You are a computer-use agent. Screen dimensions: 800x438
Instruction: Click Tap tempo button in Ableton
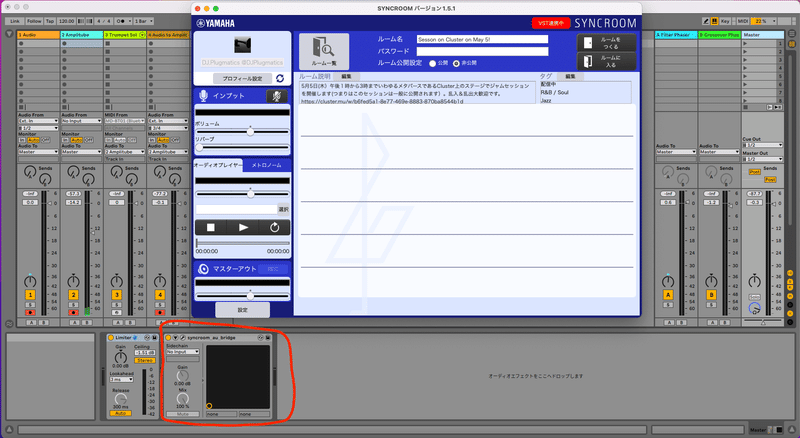pos(49,21)
